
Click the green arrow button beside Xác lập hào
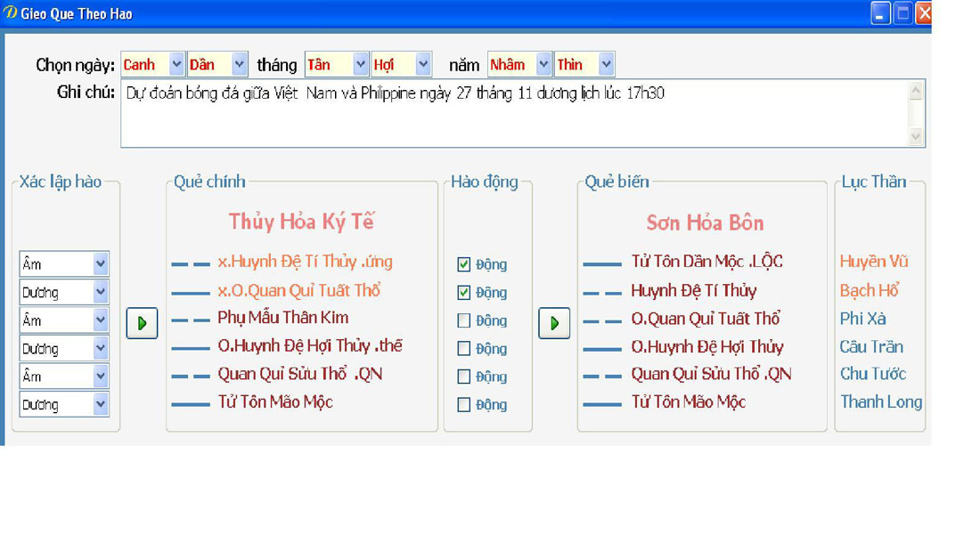[142, 323]
